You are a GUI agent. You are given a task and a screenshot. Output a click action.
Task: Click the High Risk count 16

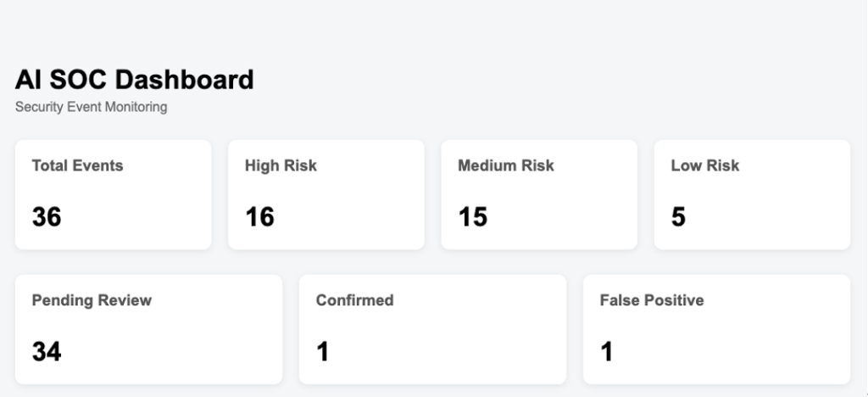[259, 216]
